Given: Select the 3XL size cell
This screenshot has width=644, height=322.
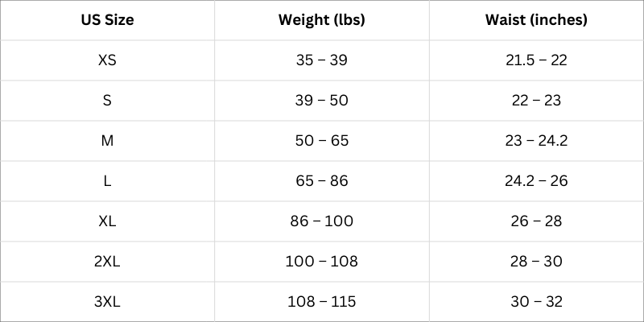Looking at the screenshot, I should tap(107, 302).
